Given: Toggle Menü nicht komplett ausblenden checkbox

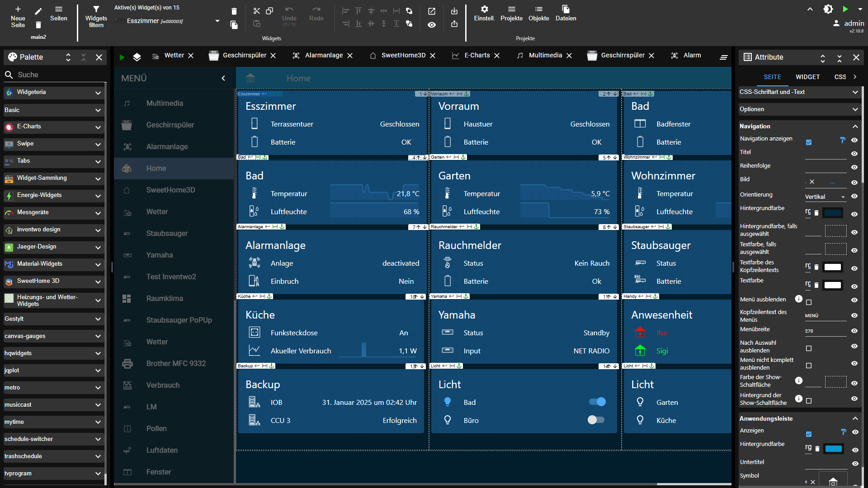Looking at the screenshot, I should (x=809, y=366).
